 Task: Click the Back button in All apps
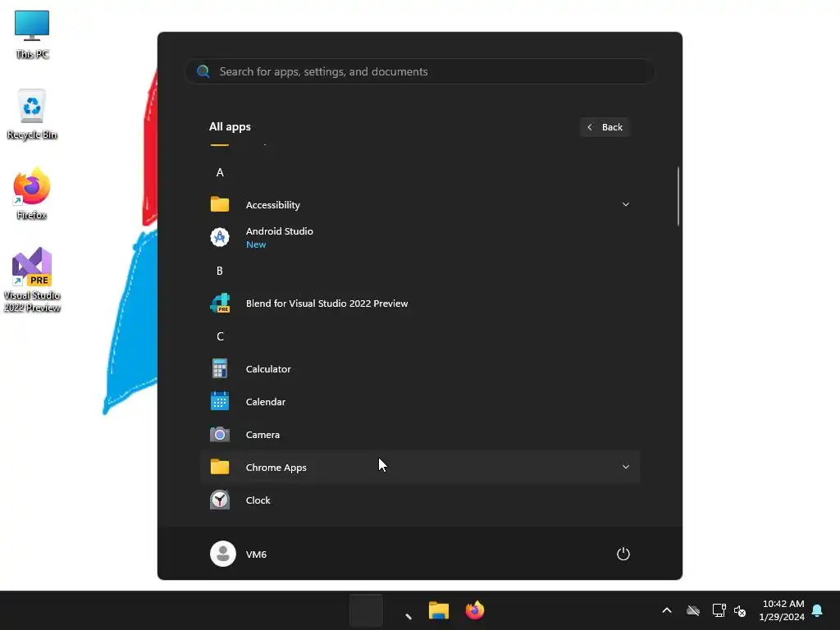click(x=605, y=127)
